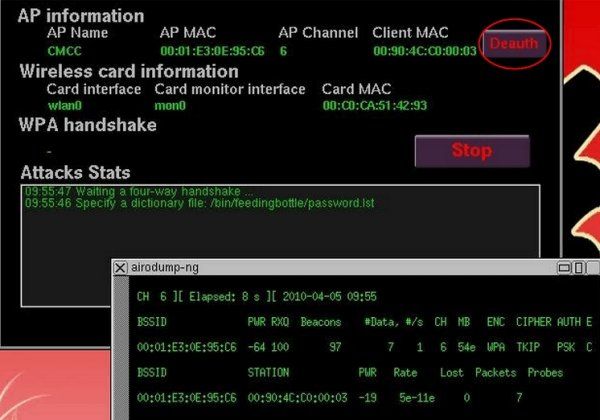This screenshot has width=600, height=420.
Task: Select Client MAC 00:90:4C:C0:00:03 in AP information
Action: pyautogui.click(x=425, y=51)
